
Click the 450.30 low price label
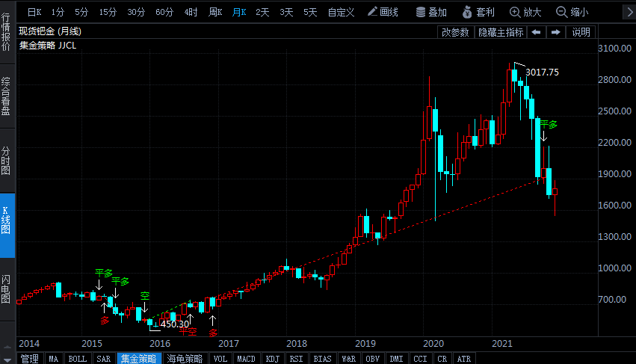(175, 324)
